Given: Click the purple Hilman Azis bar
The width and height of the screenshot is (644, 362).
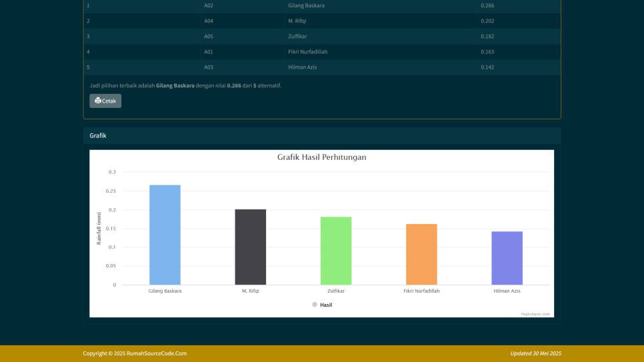Looking at the screenshot, I should point(507,258).
